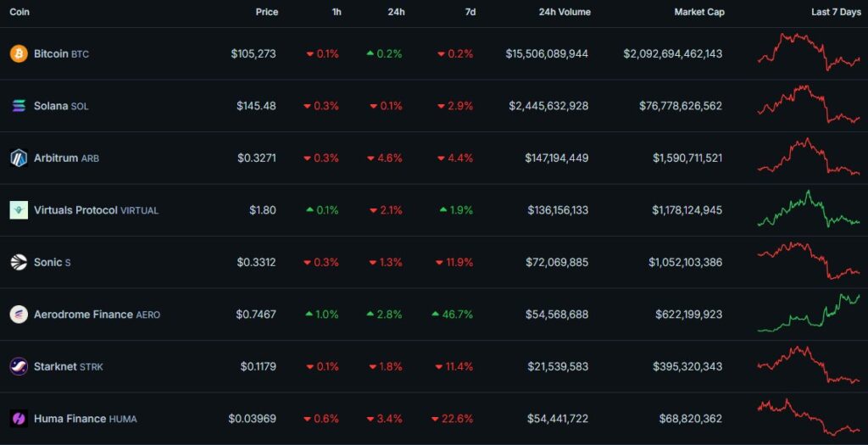This screenshot has width=868, height=445.
Task: Click the Virtuals Protocol logo icon
Action: pos(19,210)
